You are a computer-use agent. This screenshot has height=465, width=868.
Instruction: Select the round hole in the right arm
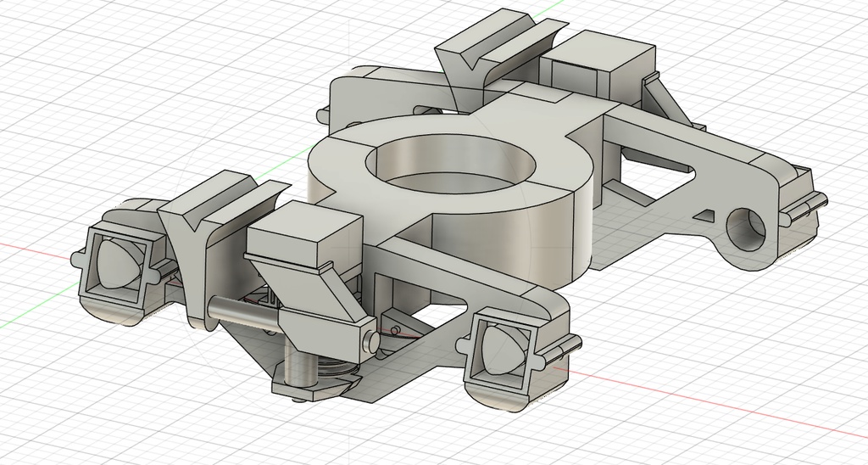[745, 229]
